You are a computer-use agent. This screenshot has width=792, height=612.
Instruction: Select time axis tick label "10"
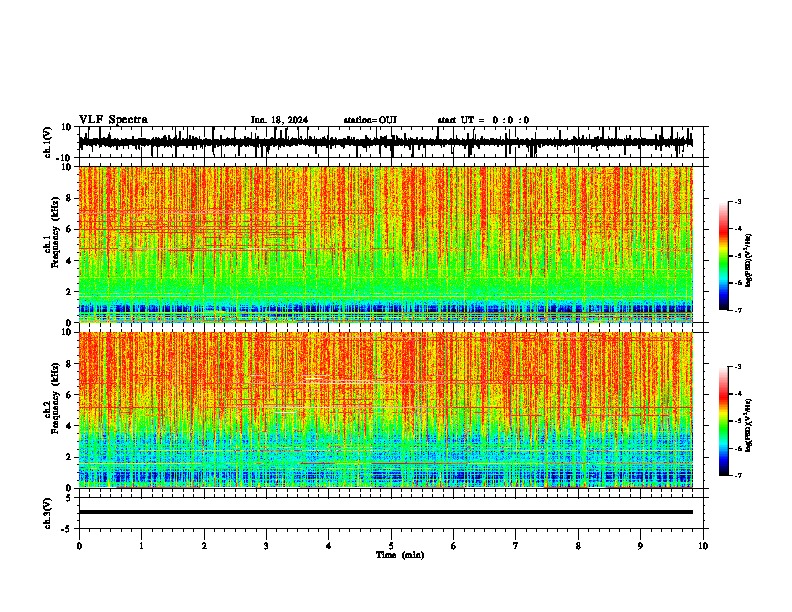[x=703, y=546]
